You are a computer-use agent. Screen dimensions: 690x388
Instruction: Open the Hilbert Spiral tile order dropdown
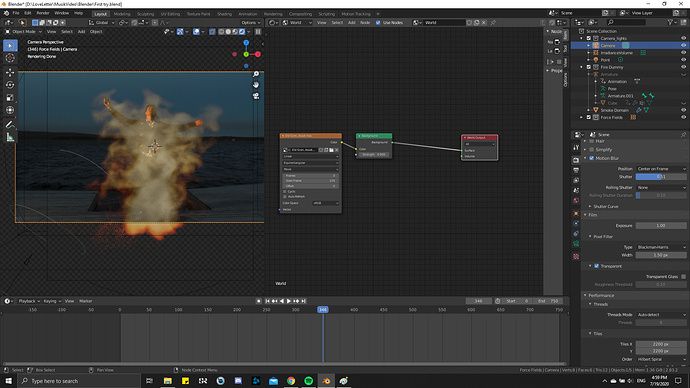click(661, 359)
